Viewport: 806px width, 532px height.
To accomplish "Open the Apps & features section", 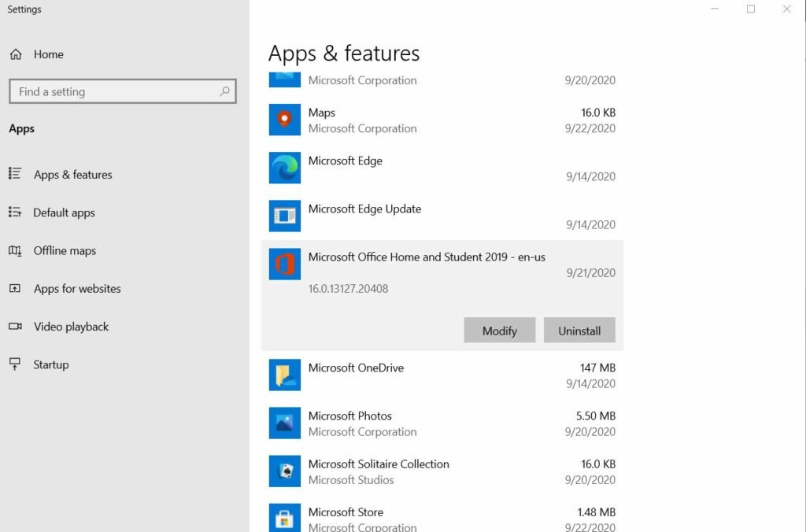I will coord(72,175).
